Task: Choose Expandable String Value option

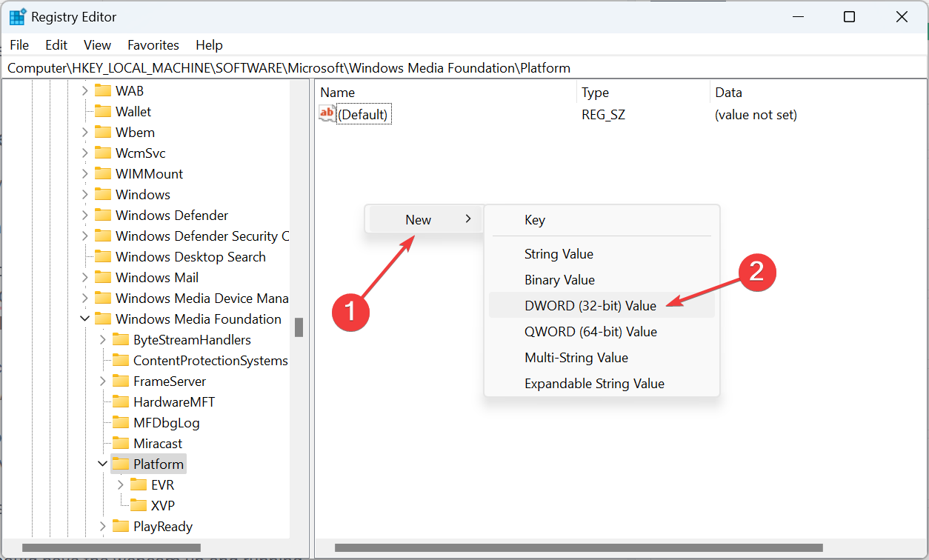Action: 602,383
